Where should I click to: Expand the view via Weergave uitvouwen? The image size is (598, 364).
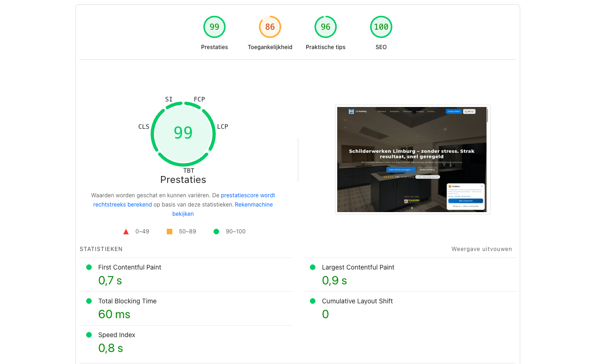pos(482,249)
